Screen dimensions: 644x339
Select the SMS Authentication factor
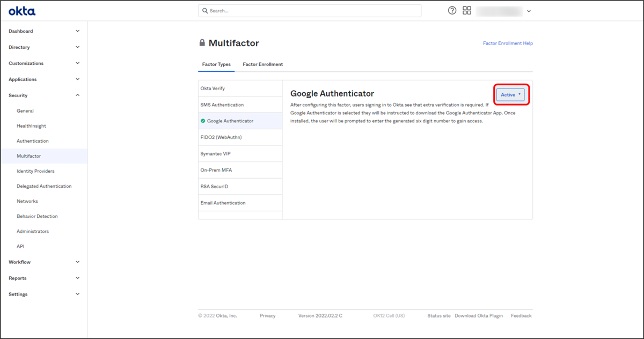tap(240, 105)
